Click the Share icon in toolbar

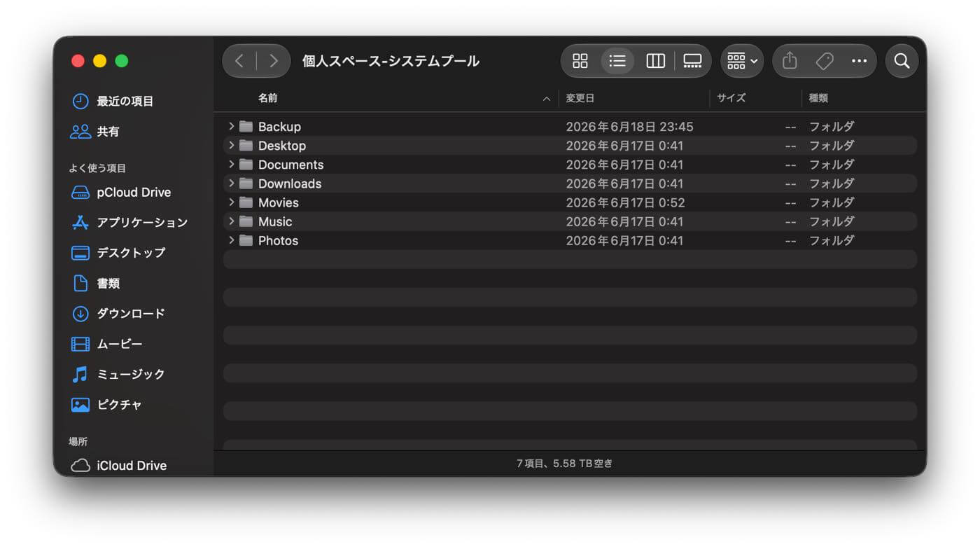click(x=790, y=61)
